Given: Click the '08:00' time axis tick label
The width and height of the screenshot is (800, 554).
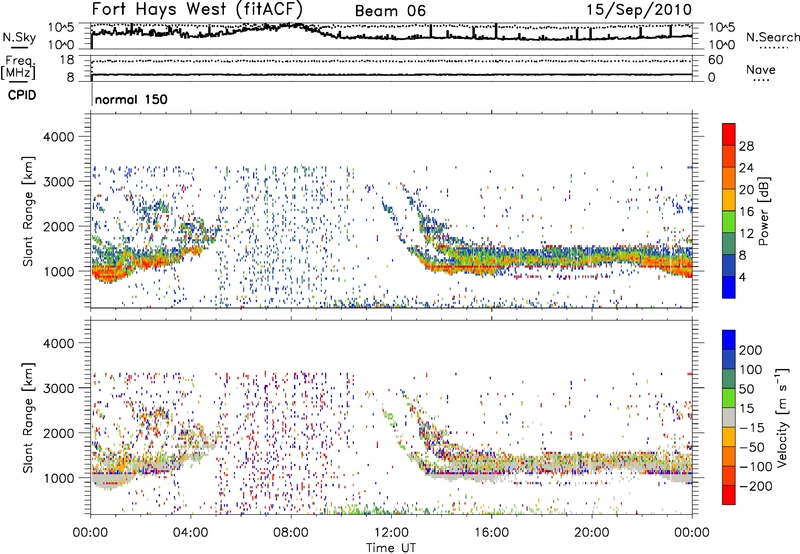Looking at the screenshot, I should (x=291, y=533).
